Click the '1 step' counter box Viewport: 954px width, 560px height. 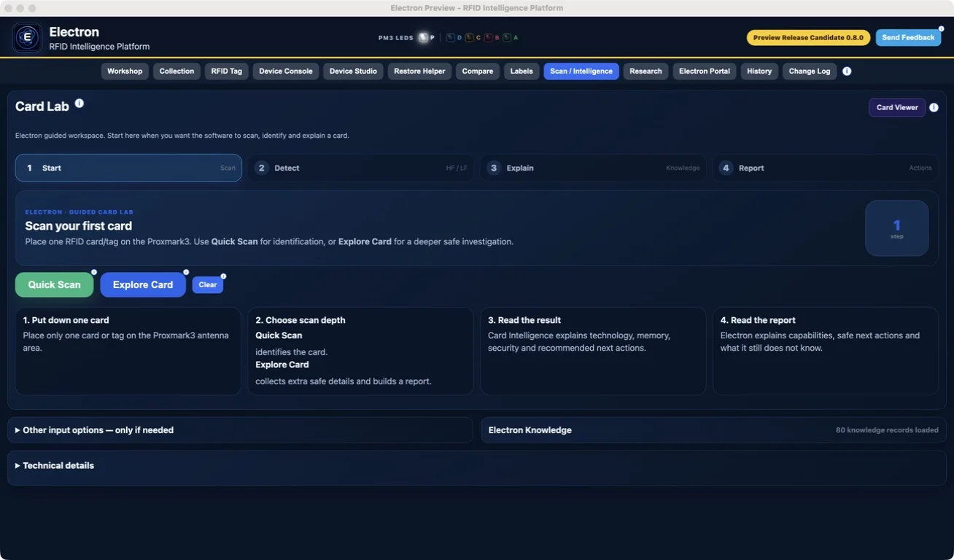pyautogui.click(x=897, y=228)
